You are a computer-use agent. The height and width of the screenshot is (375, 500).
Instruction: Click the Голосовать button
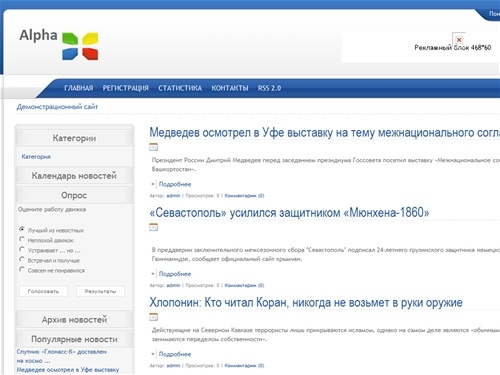coord(43,291)
